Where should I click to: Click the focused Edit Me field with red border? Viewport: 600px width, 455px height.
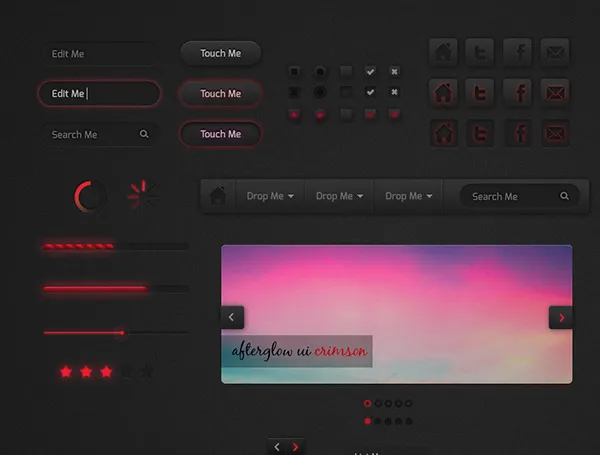[99, 94]
